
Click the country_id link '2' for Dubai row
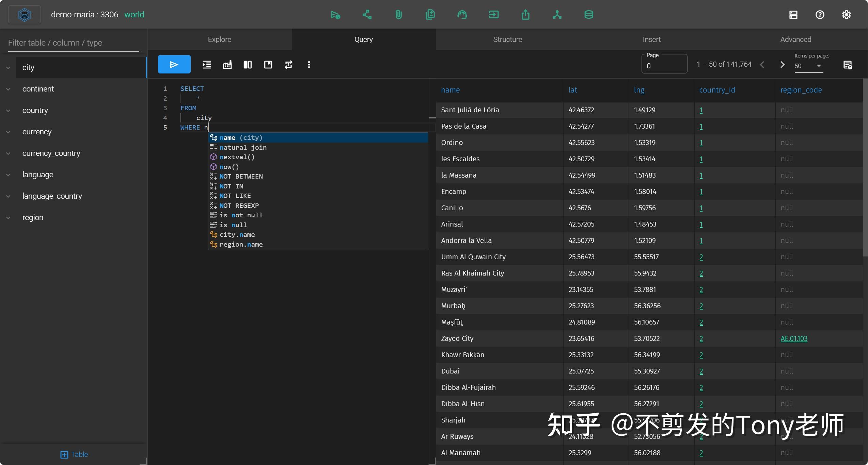[x=700, y=371]
